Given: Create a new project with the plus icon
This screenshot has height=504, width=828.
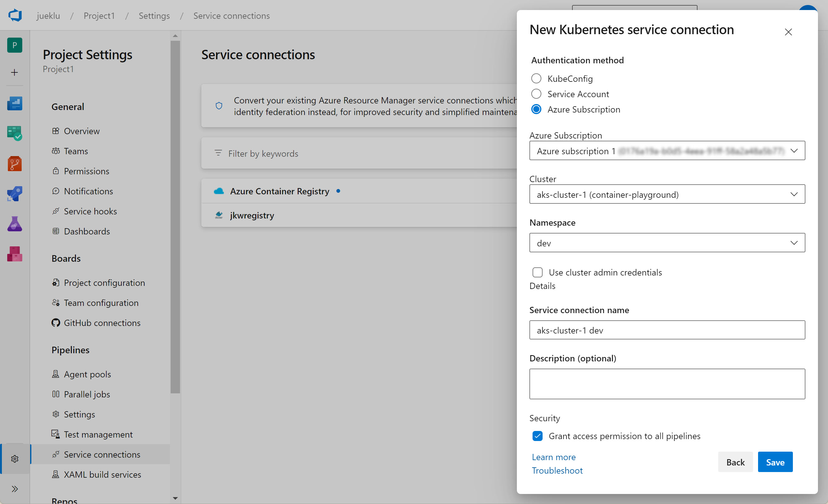Looking at the screenshot, I should (x=14, y=72).
